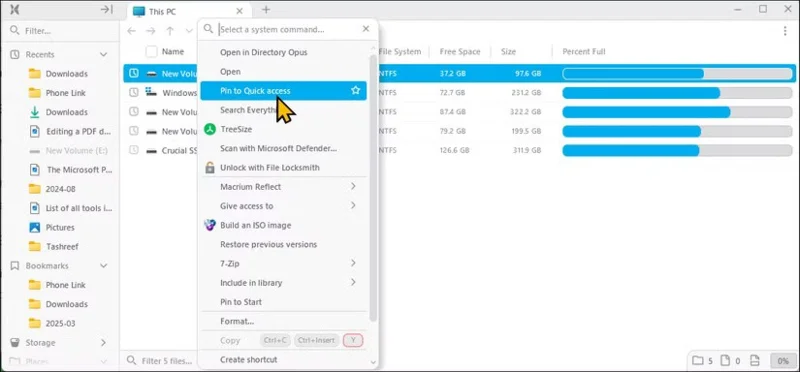
Task: Expand the Give access to submenu arrow
Action: (x=353, y=206)
